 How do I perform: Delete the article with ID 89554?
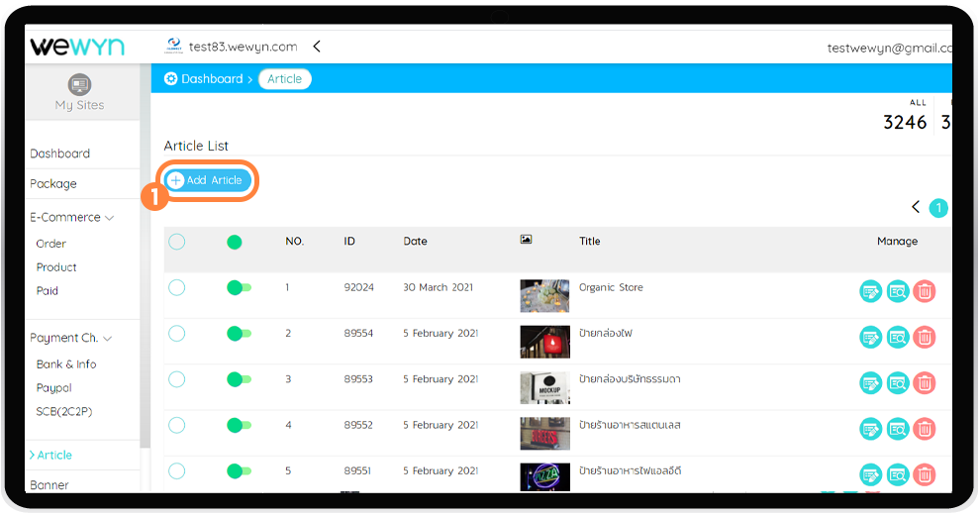point(925,337)
